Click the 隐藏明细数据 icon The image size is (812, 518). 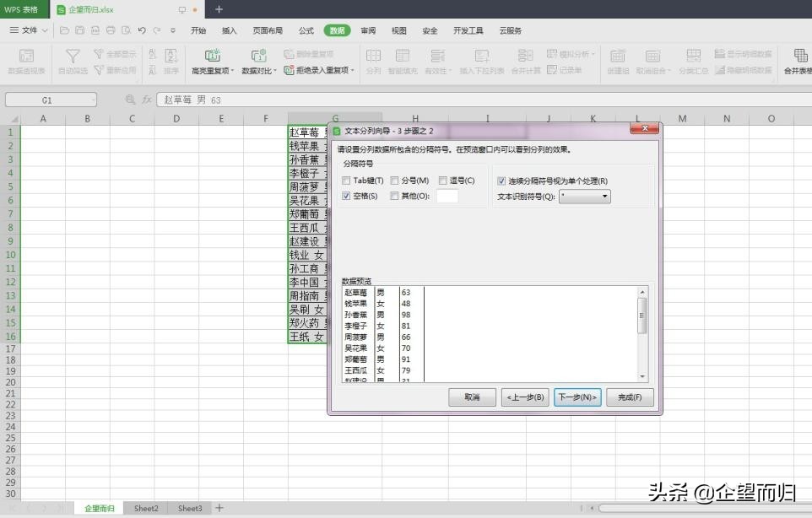(719, 69)
